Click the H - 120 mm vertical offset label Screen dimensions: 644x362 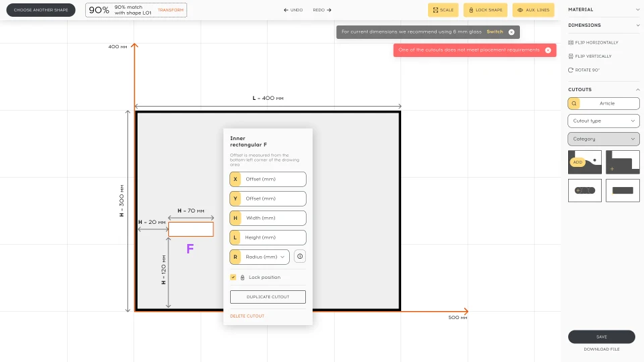pyautogui.click(x=164, y=269)
